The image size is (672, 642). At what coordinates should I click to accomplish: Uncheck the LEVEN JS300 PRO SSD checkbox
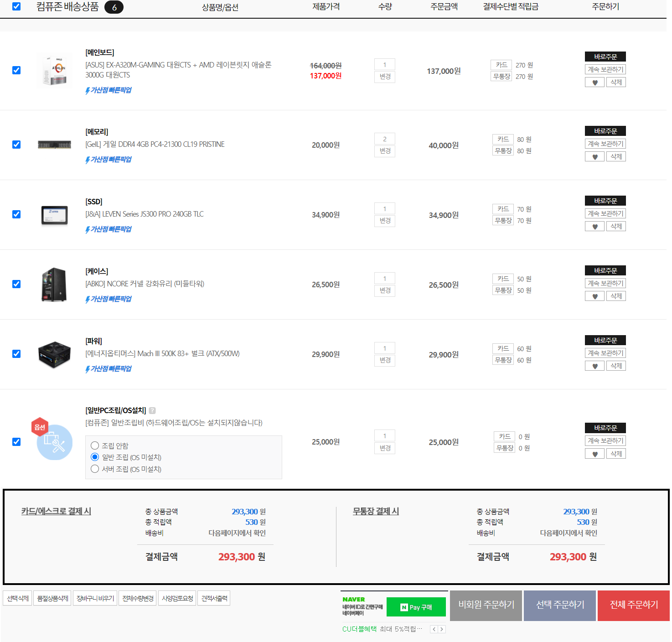[16, 214]
